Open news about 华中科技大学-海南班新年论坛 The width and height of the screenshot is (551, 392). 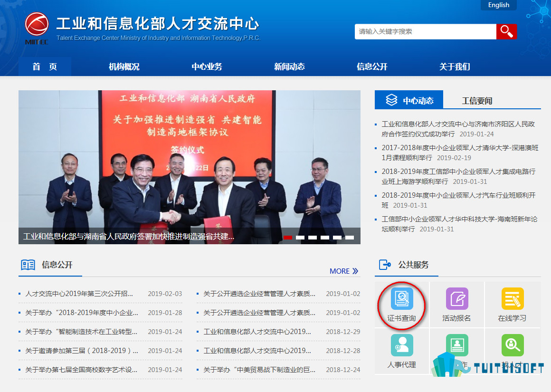(459, 224)
